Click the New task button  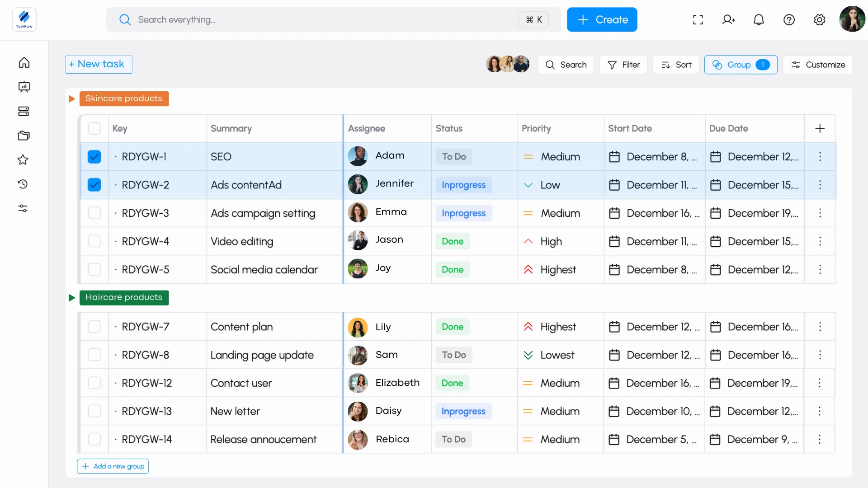(x=99, y=65)
